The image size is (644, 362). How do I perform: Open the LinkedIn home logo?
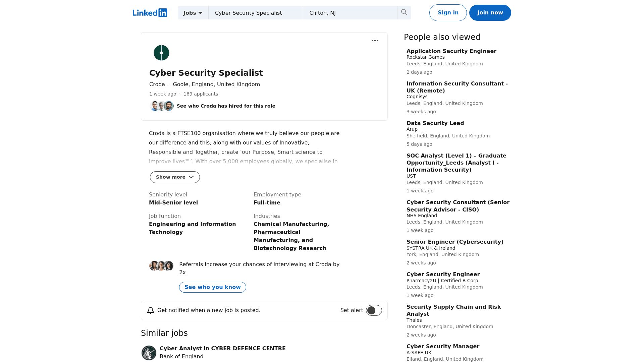pyautogui.click(x=150, y=13)
